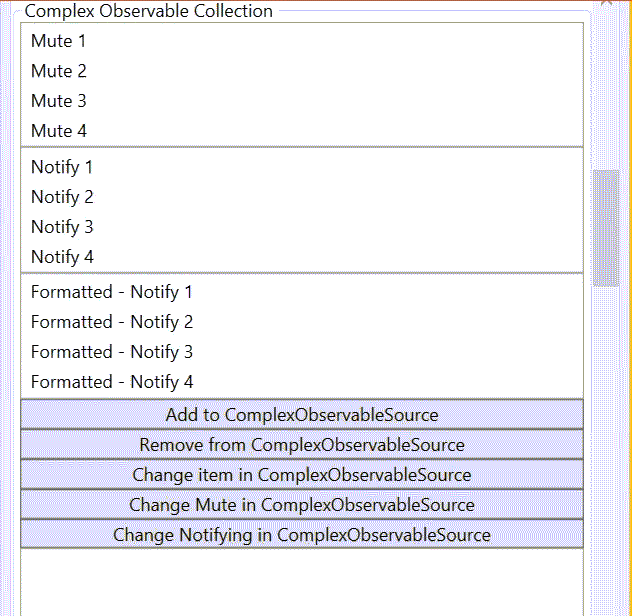Click Change Notifying in ComplexObservableSource
The image size is (632, 616).
coord(302,535)
